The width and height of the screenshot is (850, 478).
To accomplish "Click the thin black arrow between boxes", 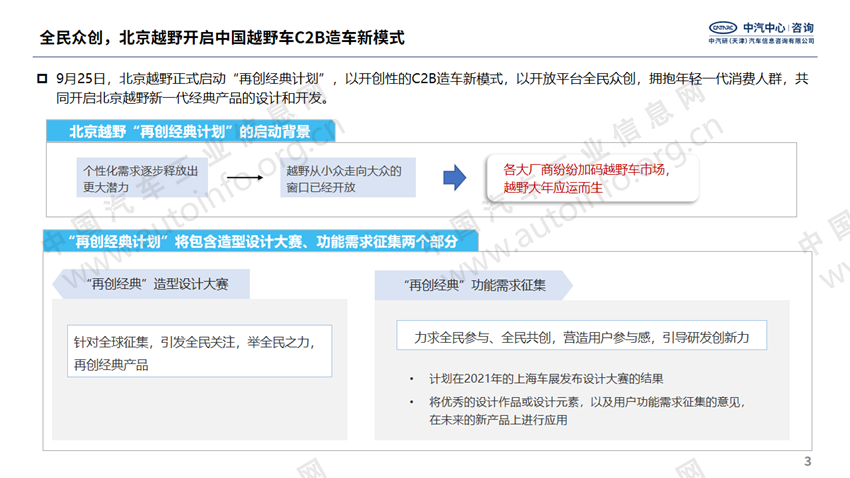I will (x=244, y=177).
